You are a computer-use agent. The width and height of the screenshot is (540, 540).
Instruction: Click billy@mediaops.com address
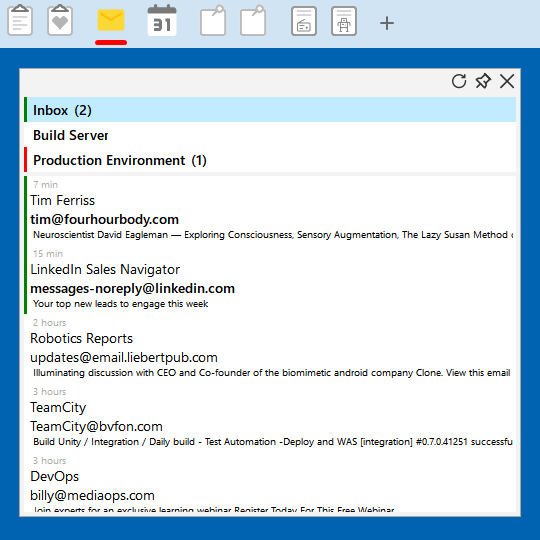pos(92,496)
